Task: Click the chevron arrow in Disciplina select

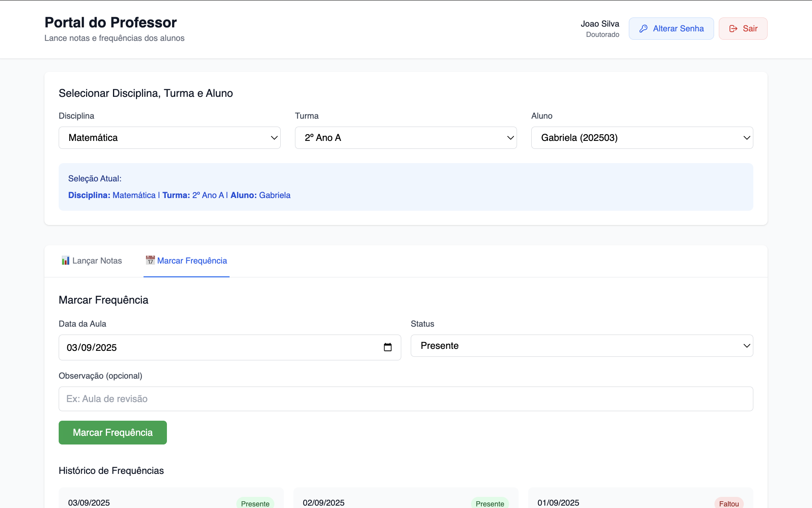Action: 274,138
